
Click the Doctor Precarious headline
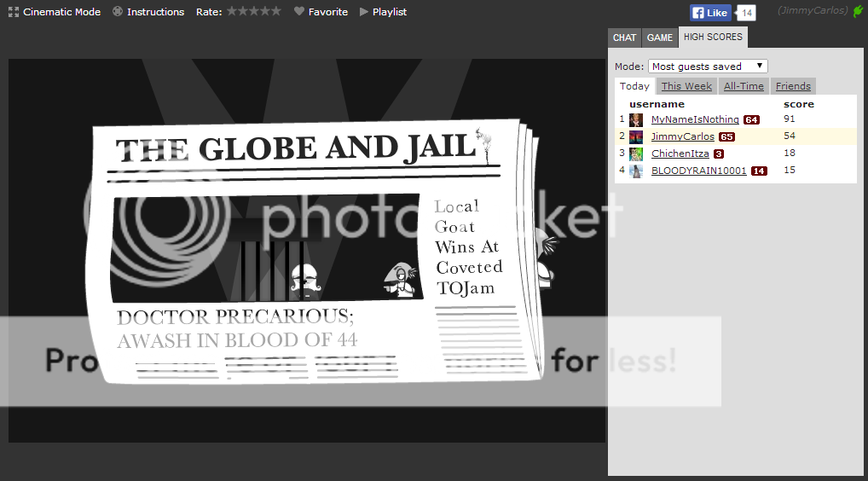point(237,329)
